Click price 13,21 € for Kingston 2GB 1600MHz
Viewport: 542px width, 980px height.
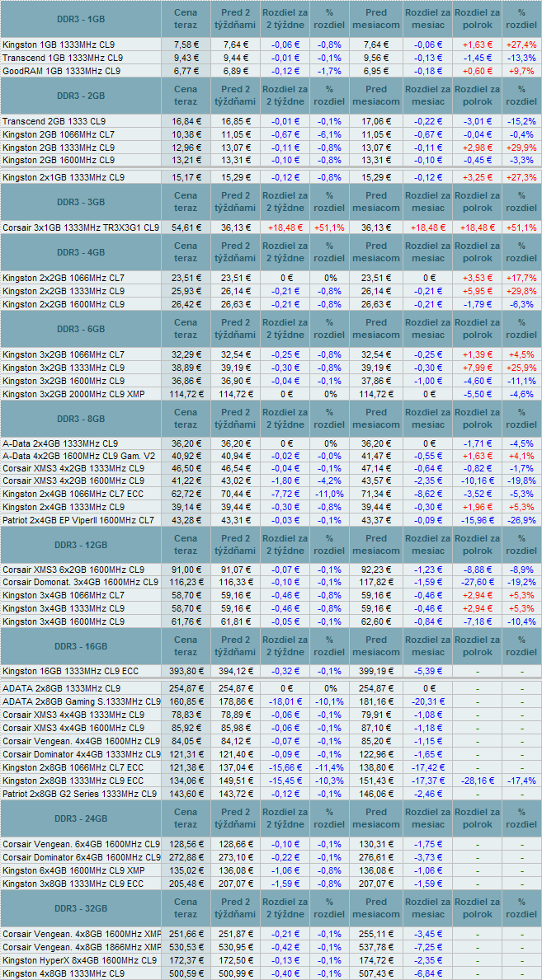point(186,159)
